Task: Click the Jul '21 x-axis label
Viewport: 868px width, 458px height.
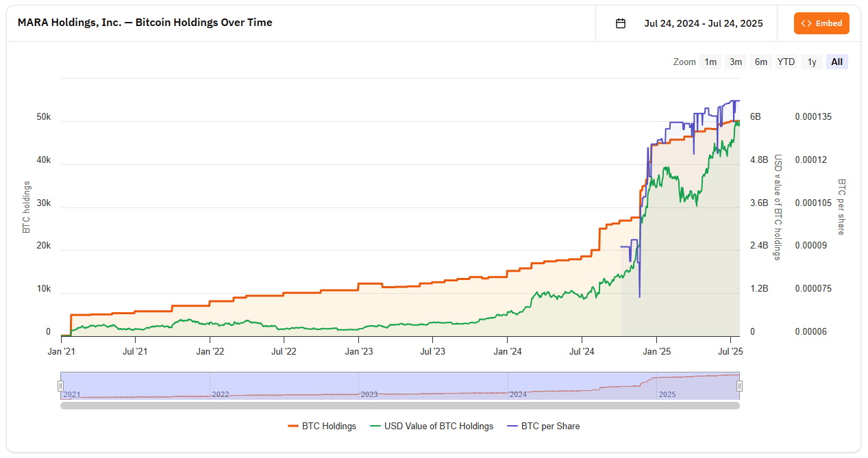Action: click(x=135, y=351)
